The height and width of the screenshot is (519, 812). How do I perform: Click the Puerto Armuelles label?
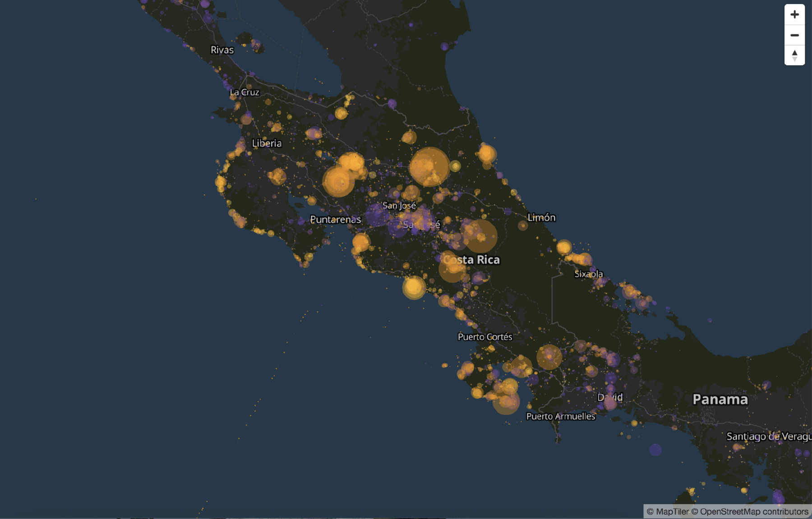[561, 416]
